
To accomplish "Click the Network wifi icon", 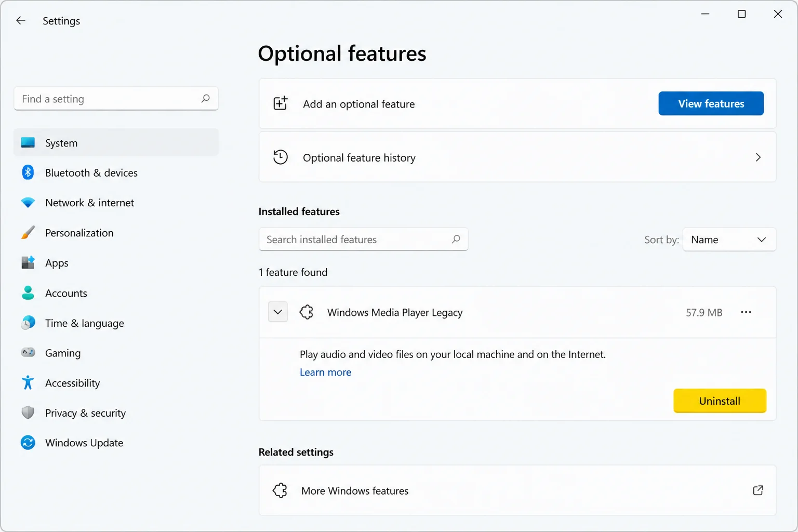I will (28, 203).
